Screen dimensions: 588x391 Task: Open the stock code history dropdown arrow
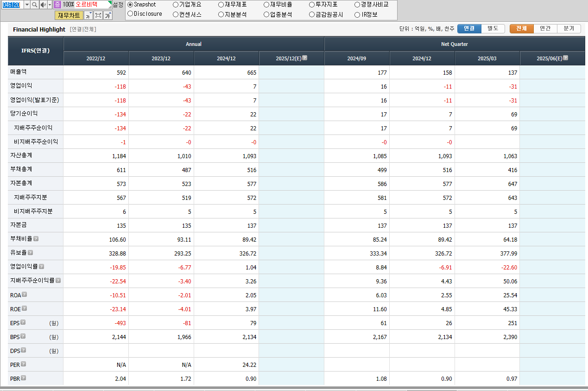[26, 4]
